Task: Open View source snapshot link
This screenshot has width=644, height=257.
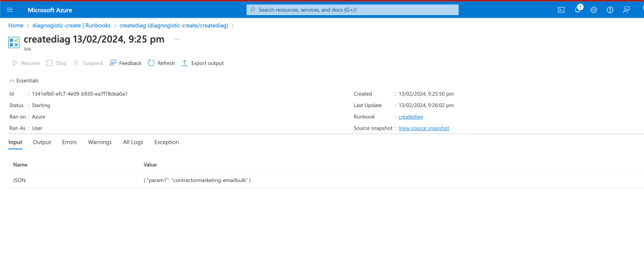Action: [x=424, y=128]
